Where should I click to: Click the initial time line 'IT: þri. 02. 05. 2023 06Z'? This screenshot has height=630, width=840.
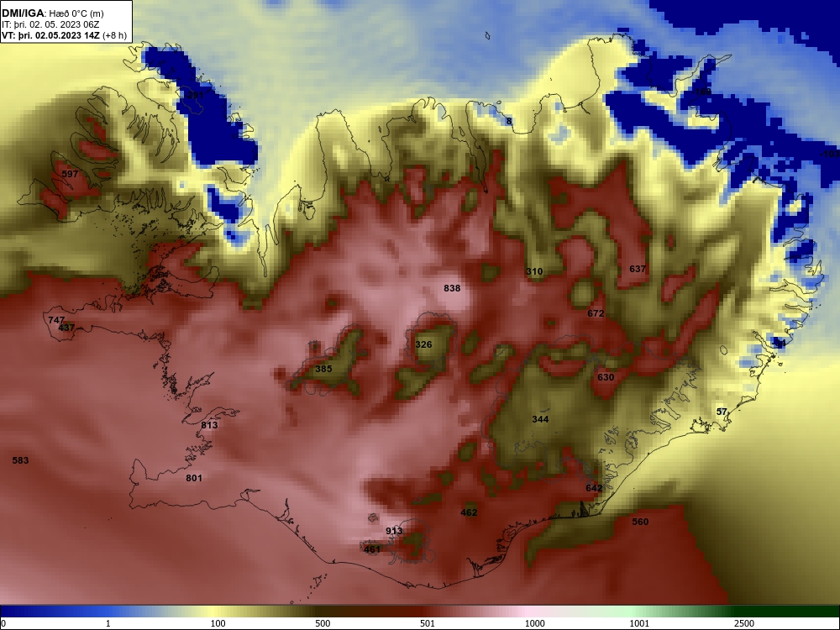51,24
